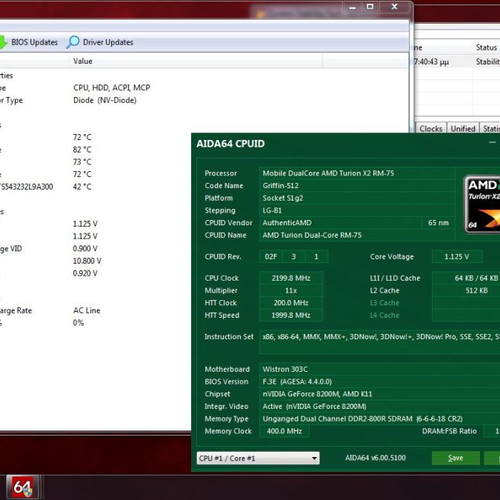Save the AIDA64 CPUID report
500x500 pixels.
click(456, 458)
